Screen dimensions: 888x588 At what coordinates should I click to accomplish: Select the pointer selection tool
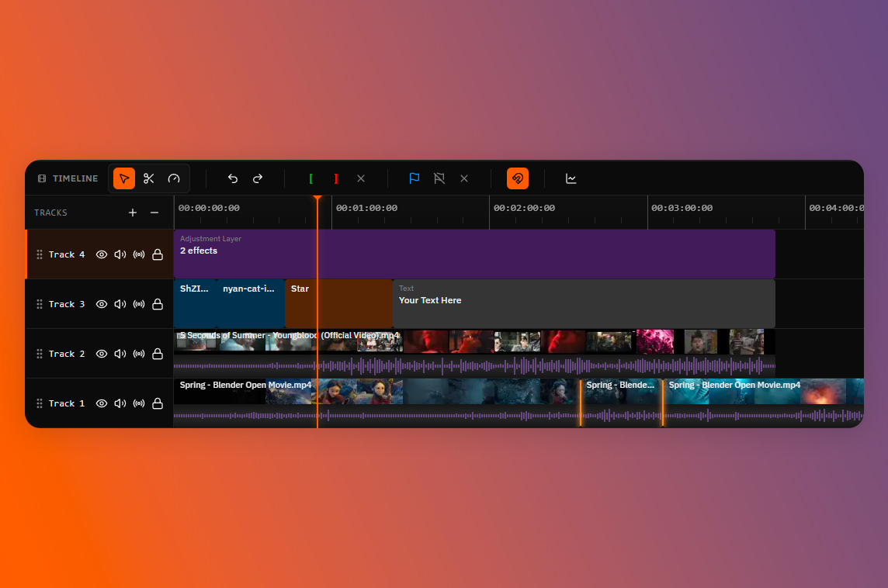pos(124,178)
